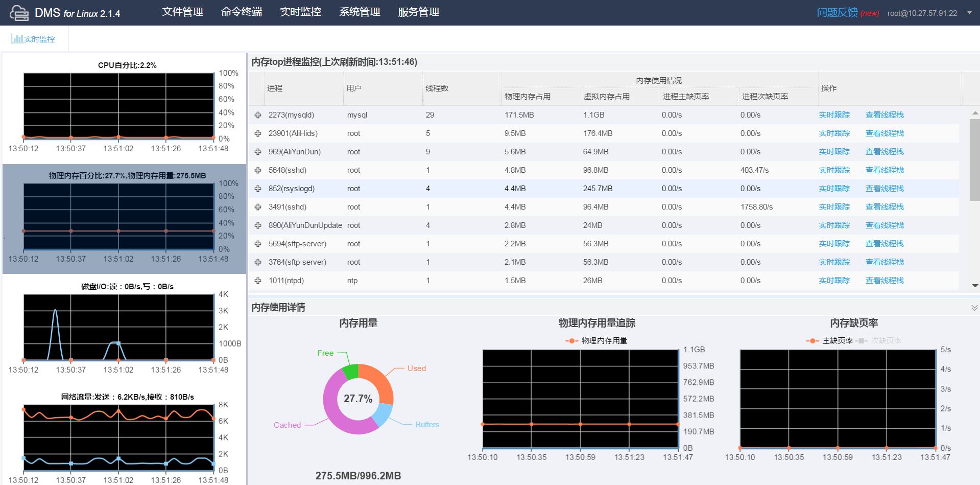Click 查看线程栈 for AliHids process
This screenshot has width=980, height=485.
tap(885, 133)
